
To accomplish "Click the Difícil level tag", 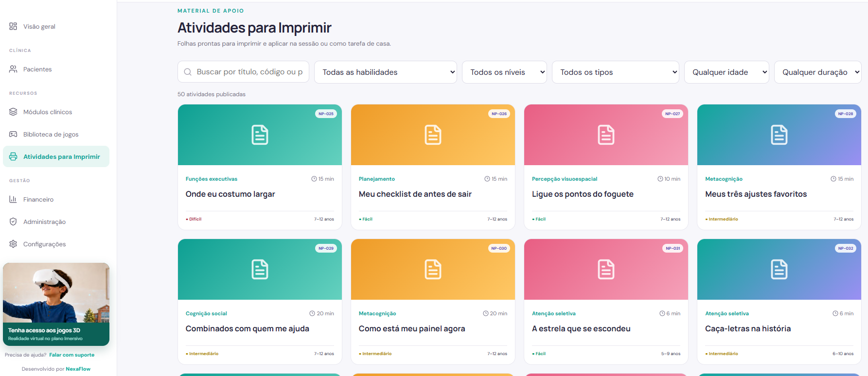I will [x=194, y=219].
